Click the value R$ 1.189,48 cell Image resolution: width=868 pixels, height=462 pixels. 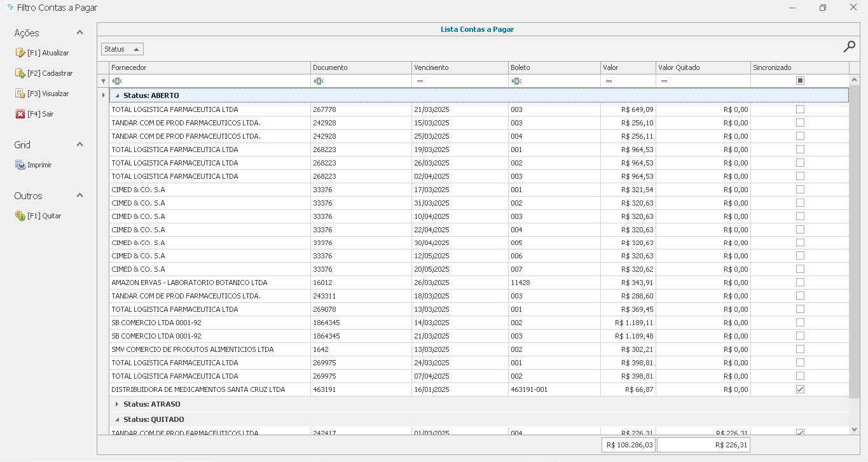tap(628, 336)
